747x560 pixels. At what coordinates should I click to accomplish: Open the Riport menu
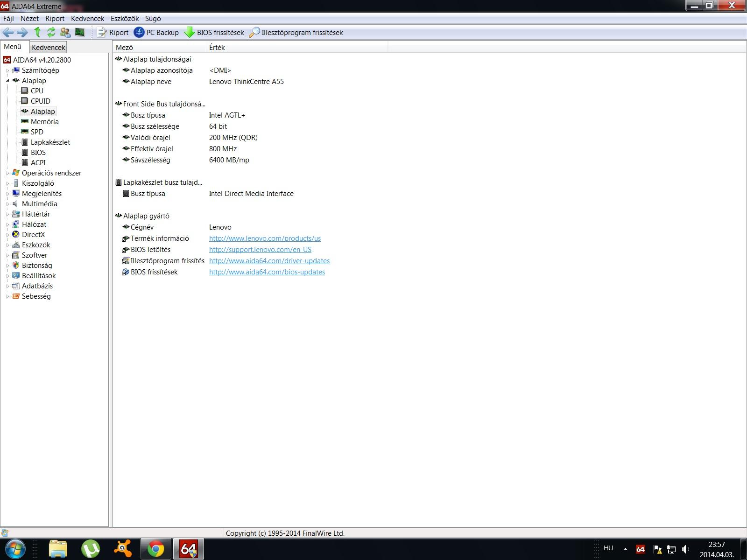click(55, 19)
